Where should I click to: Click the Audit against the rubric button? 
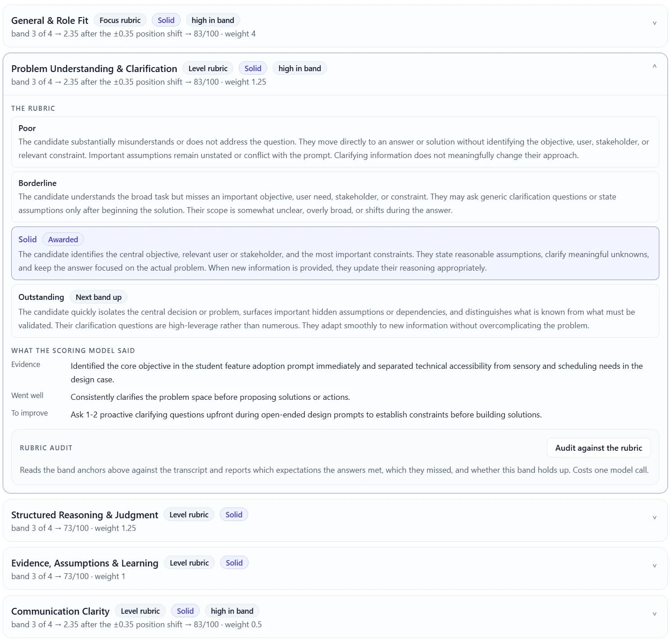point(599,448)
